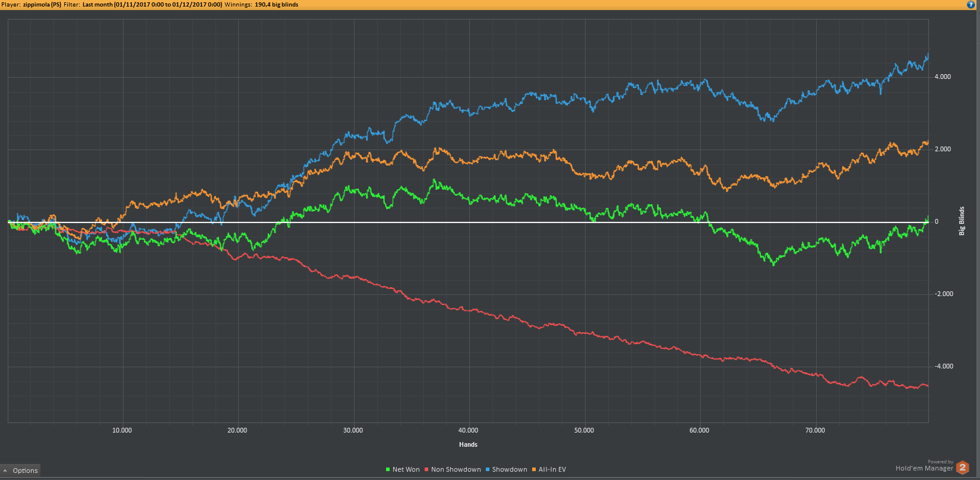Select the All-In EV legend label

click(552, 469)
